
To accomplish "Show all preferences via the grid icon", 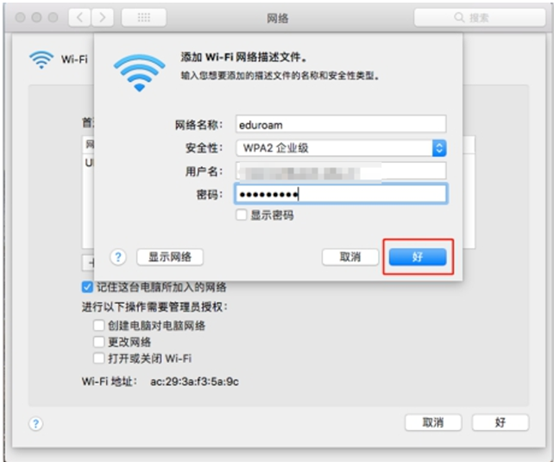I will click(144, 17).
